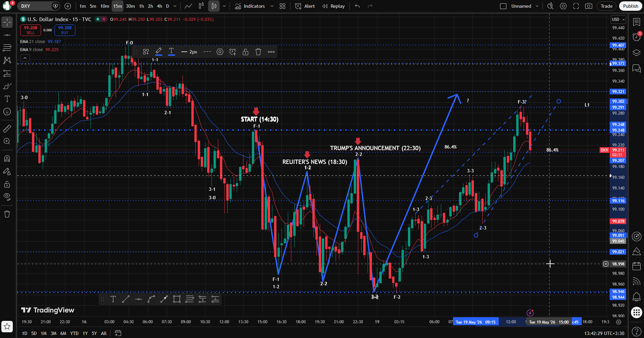Select the 1M date range

click(44, 333)
